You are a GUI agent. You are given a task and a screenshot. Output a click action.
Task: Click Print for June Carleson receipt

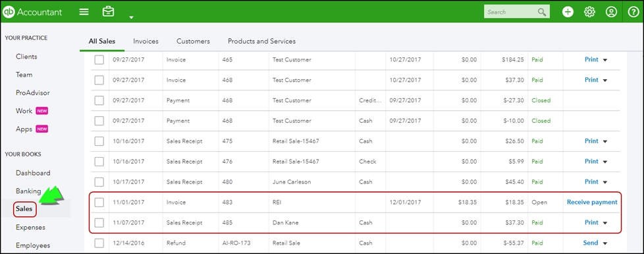click(591, 181)
